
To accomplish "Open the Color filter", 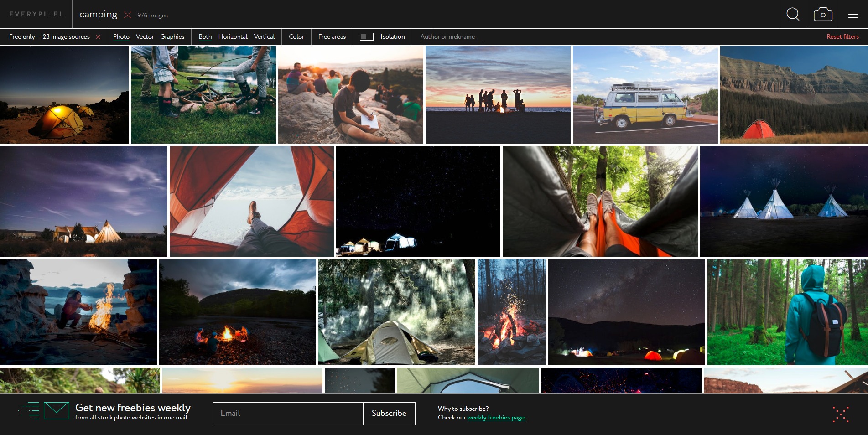I will [x=296, y=36].
